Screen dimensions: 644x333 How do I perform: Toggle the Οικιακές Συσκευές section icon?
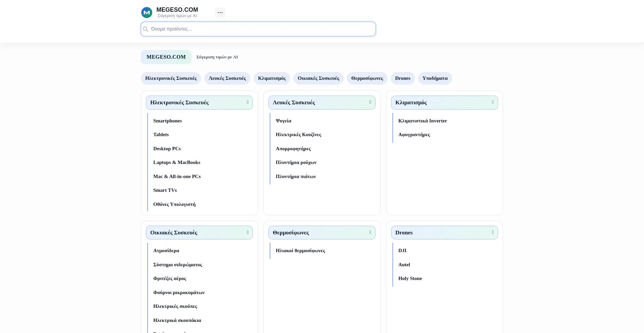[x=248, y=232]
